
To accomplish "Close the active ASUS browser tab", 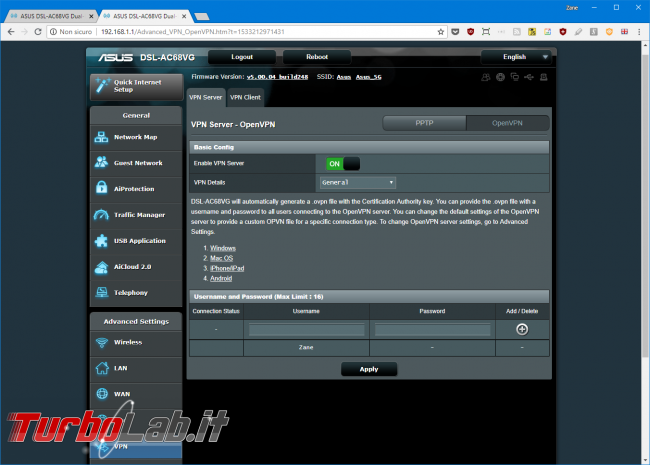I will point(184,16).
